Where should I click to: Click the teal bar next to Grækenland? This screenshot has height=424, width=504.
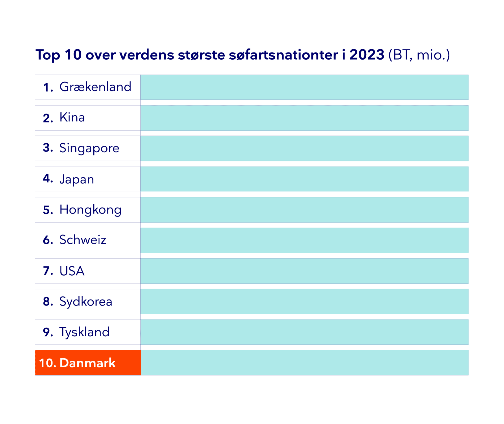click(x=304, y=87)
